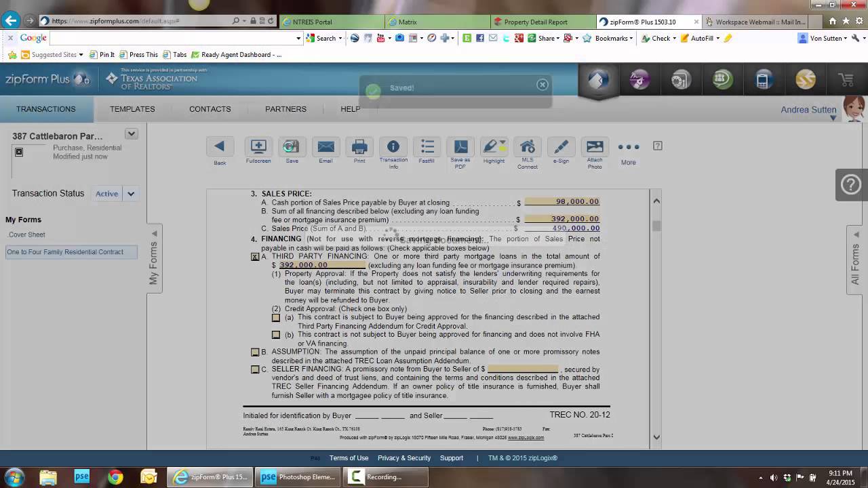Viewport: 868px width, 488px height.
Task: Click the Fastfill toolbar icon
Action: tap(427, 146)
